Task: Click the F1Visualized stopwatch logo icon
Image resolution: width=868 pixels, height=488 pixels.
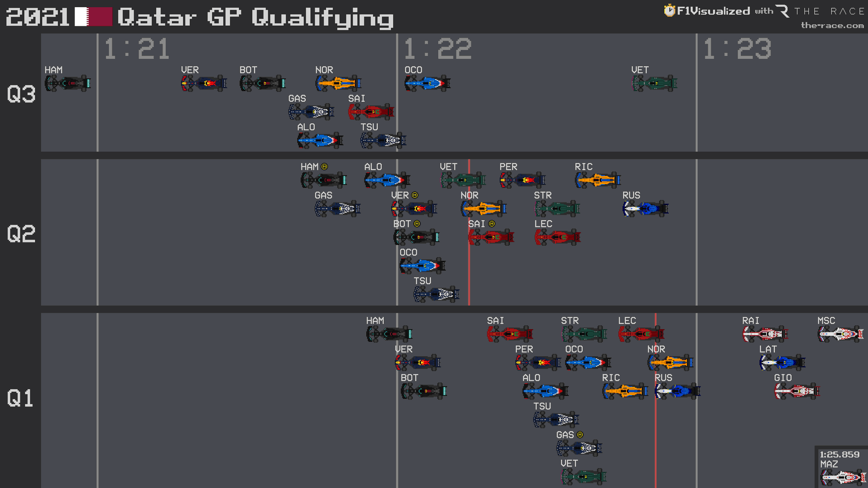Action: coord(669,11)
